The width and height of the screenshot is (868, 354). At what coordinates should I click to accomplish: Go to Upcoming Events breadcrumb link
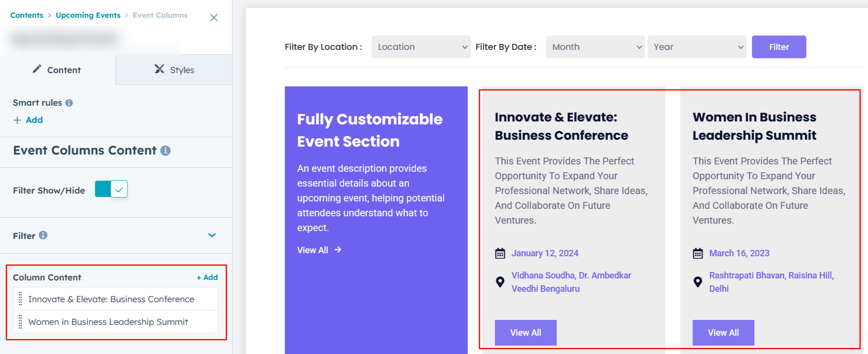click(x=88, y=15)
